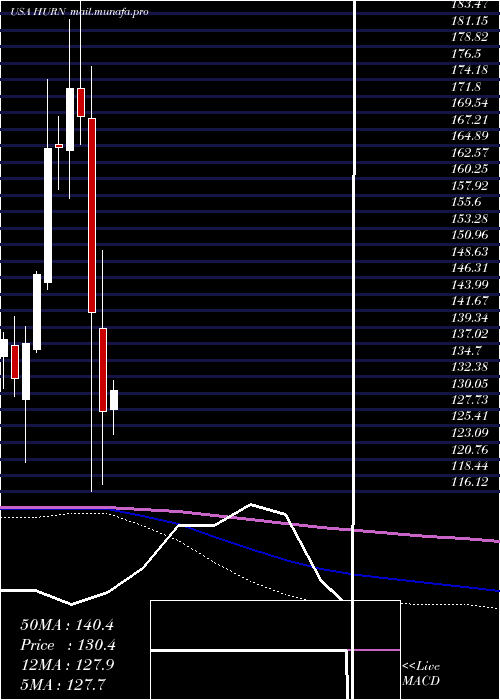Click the 125.41 price axis label
This screenshot has height=700, width=500.
tap(470, 417)
